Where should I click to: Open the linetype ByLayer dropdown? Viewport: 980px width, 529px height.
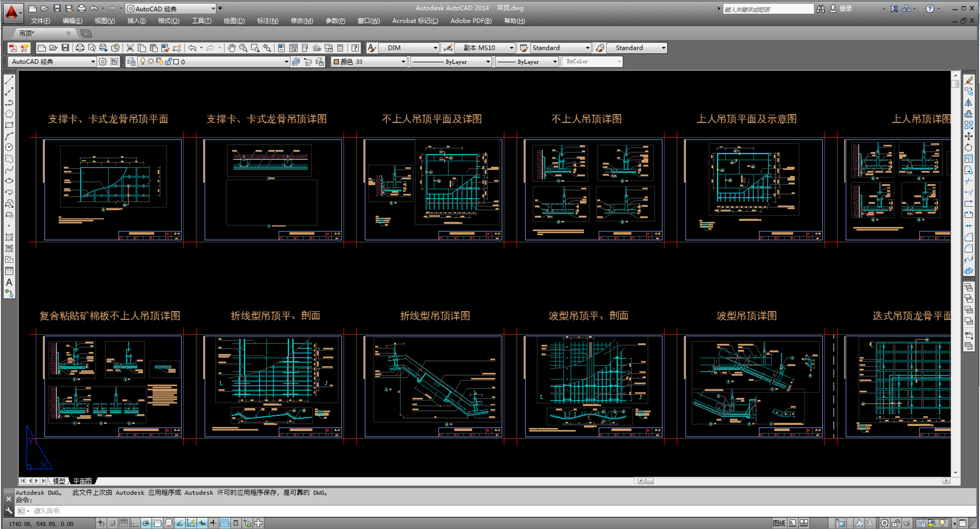(451, 62)
